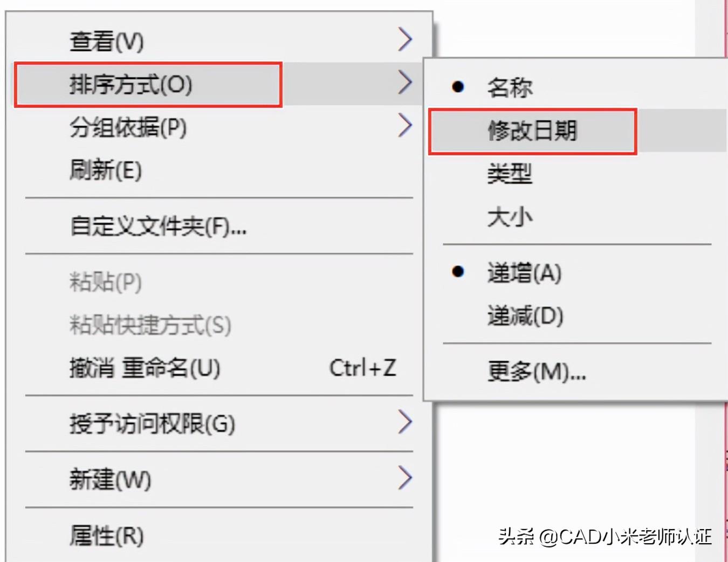The height and width of the screenshot is (562, 728).
Task: Expand the 授予访问权限(G) submenu arrow
Action: click(405, 422)
